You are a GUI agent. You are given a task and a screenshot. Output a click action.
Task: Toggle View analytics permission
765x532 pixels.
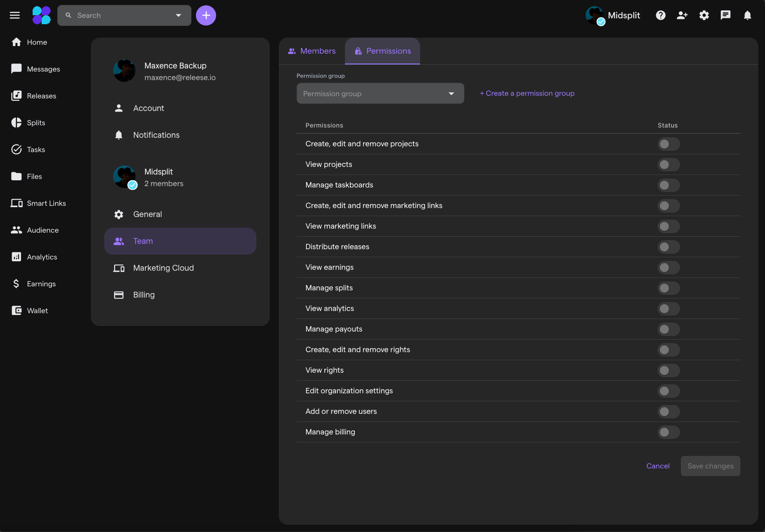click(668, 309)
